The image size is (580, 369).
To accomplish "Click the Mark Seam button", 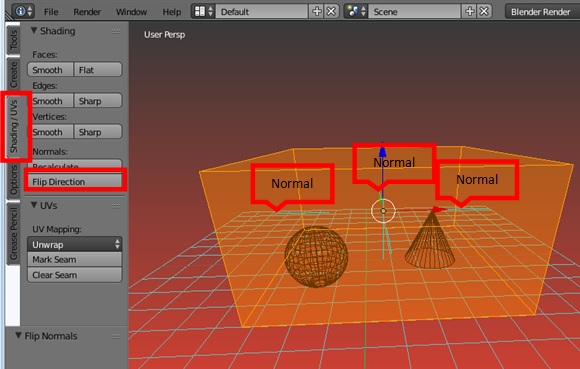I will pos(74,260).
